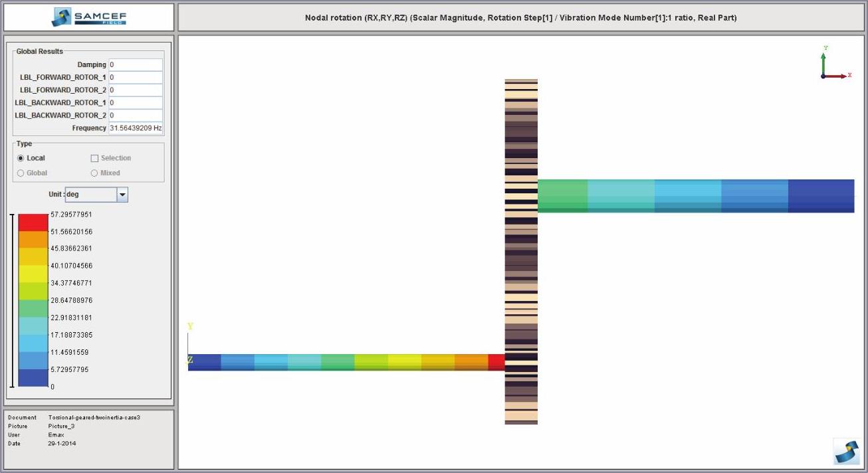Choose the Mixed type radio button
This screenshot has width=868, height=473.
[94, 173]
